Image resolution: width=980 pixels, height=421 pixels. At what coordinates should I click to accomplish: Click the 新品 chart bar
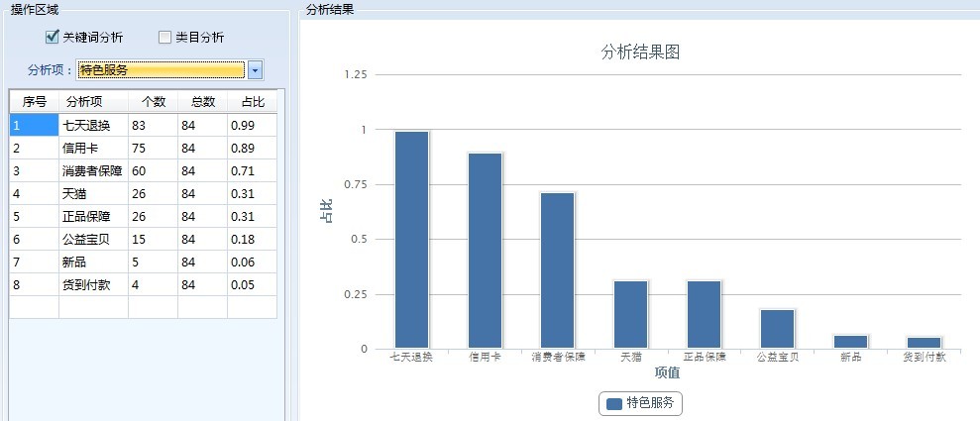(850, 343)
